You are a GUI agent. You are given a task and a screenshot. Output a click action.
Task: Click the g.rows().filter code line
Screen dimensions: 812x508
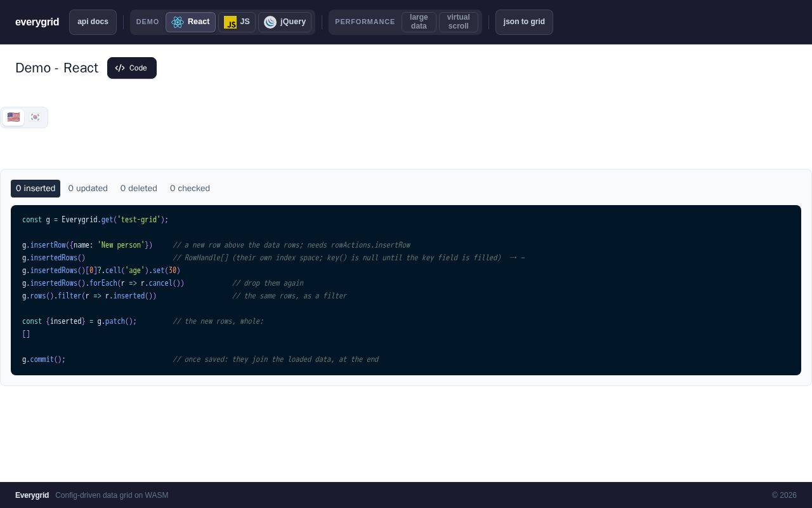click(89, 296)
